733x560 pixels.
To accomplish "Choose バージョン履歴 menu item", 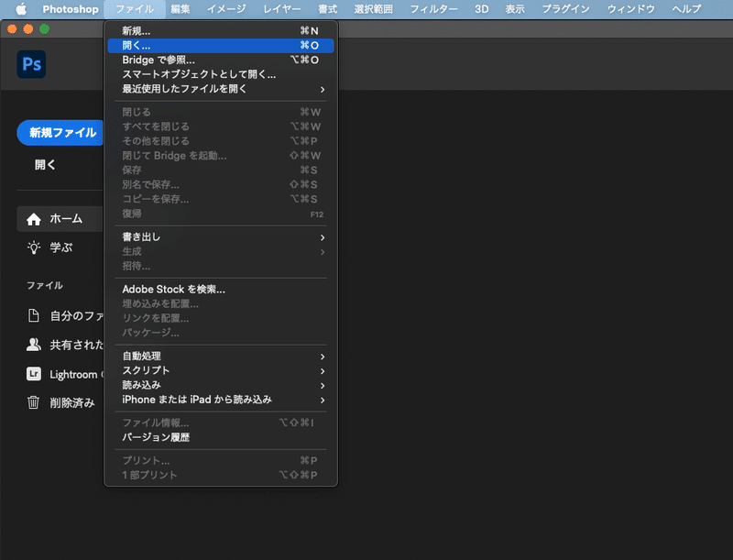I will [x=221, y=437].
